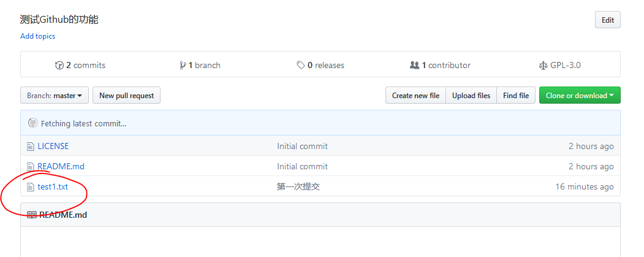This screenshot has height=257, width=644.
Task: Click the 测试Github的功能 description text
Action: coord(59,20)
